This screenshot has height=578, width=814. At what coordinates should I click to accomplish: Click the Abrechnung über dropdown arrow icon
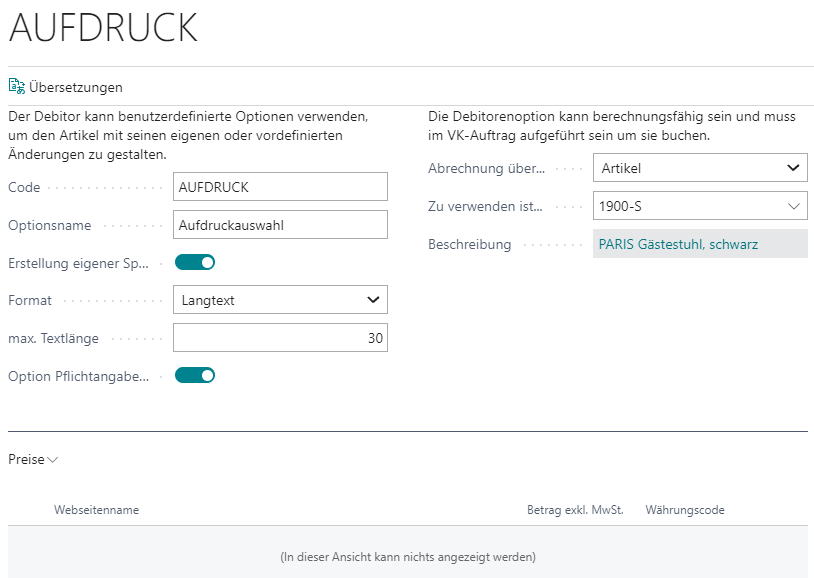click(793, 168)
